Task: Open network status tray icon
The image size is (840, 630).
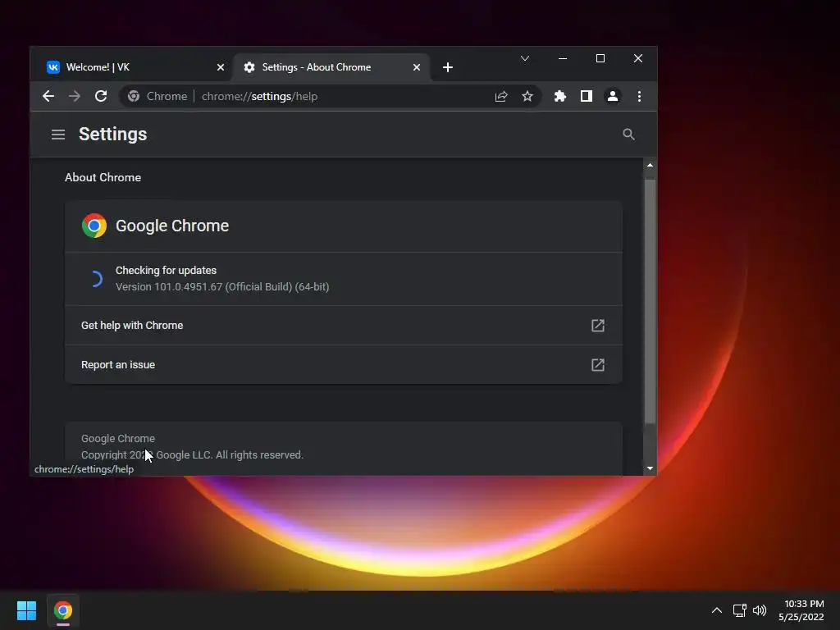Action: point(740,610)
